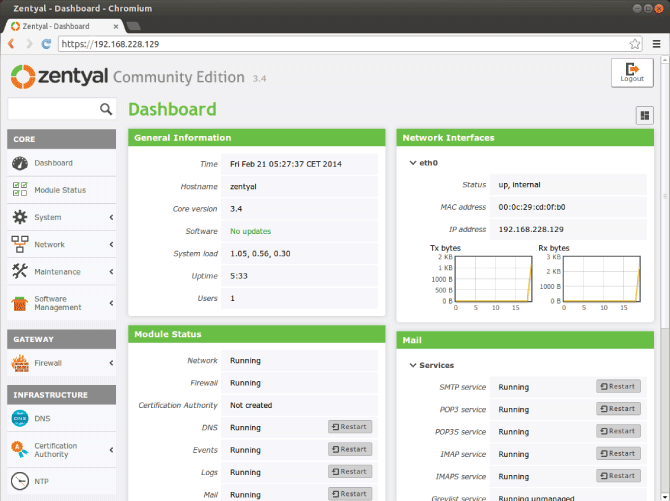Restart the SMTP service
Screen dimensions: 670x501
[618, 386]
